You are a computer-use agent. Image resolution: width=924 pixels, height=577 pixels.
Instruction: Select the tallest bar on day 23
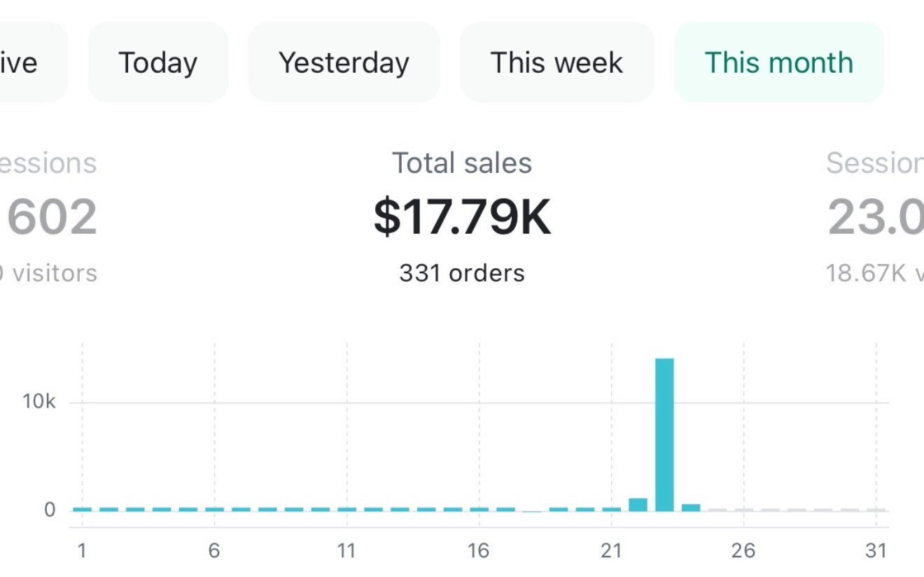tap(664, 434)
